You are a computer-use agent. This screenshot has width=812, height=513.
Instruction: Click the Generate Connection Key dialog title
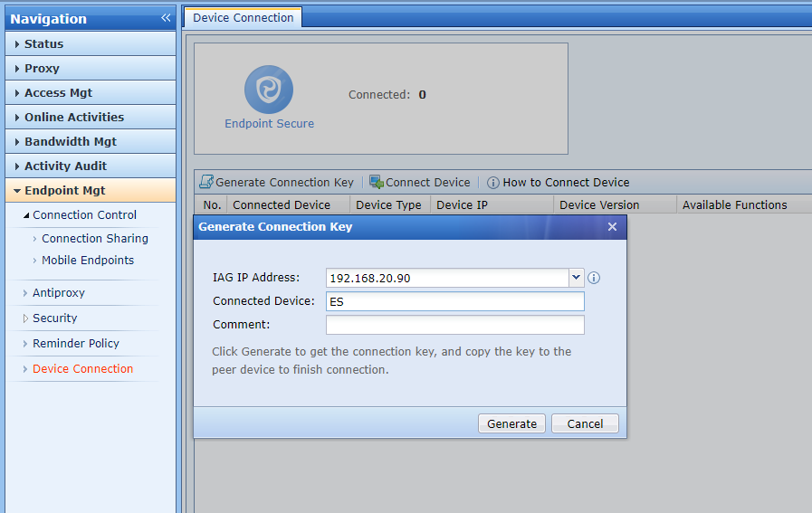pyautogui.click(x=275, y=227)
